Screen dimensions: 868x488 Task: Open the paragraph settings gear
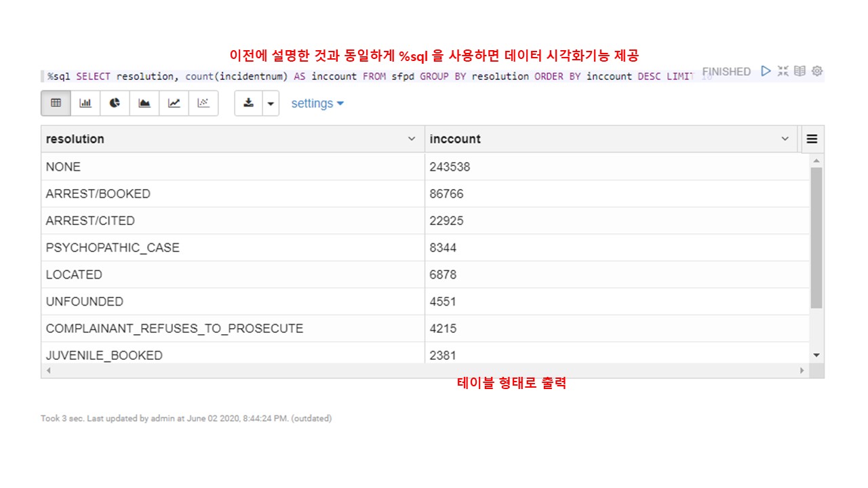(x=817, y=70)
